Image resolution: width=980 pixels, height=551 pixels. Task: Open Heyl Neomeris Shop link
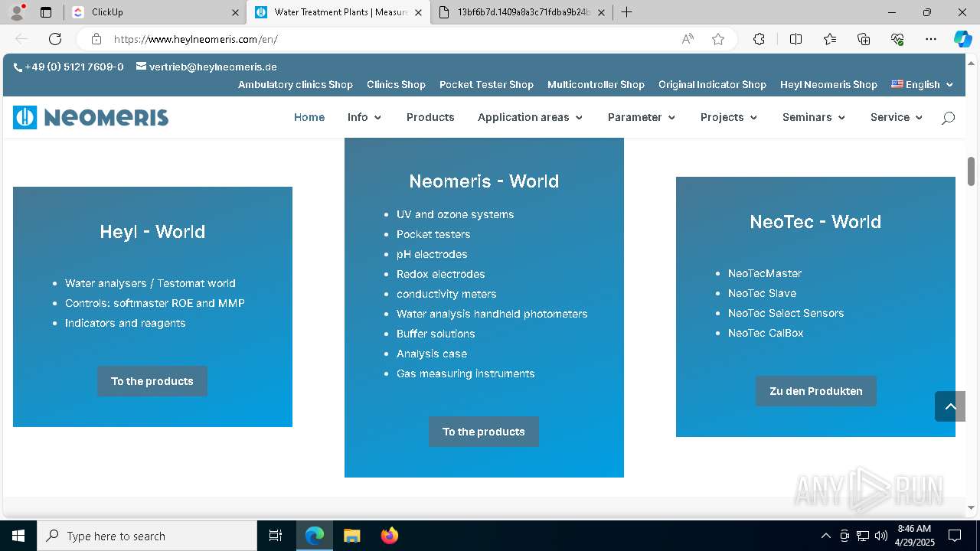click(828, 85)
